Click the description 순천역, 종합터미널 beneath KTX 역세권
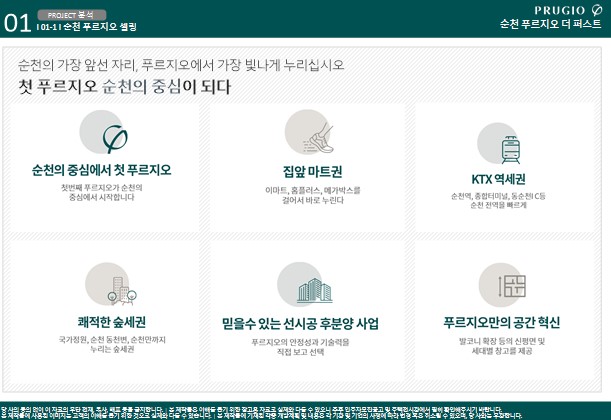 coord(498,200)
